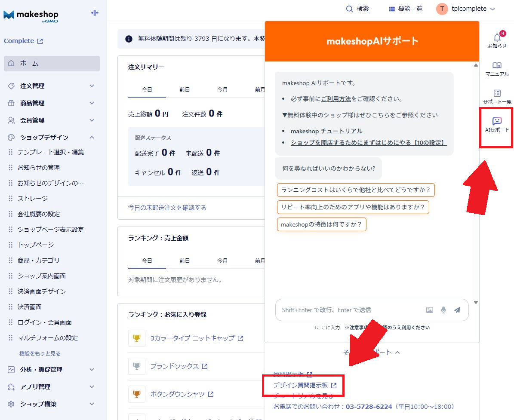Open the Complete shop external link
The width and height of the screenshot is (514, 420).
[x=23, y=41]
